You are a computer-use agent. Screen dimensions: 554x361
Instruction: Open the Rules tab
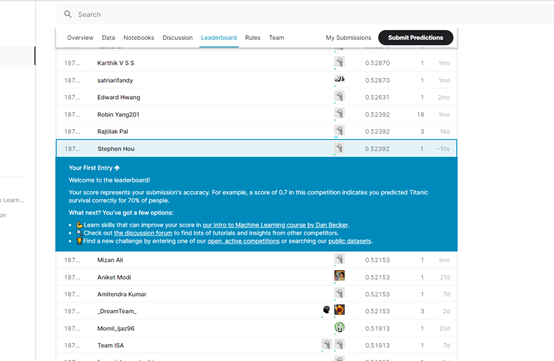(x=253, y=37)
